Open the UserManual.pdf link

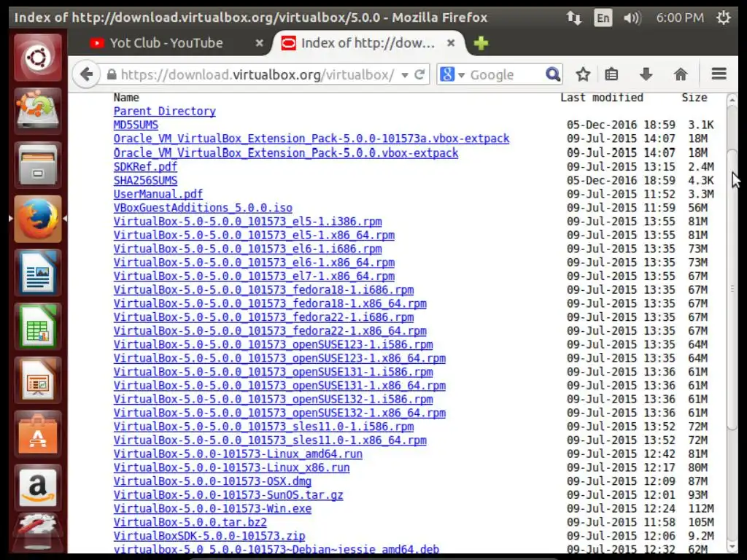pos(158,194)
